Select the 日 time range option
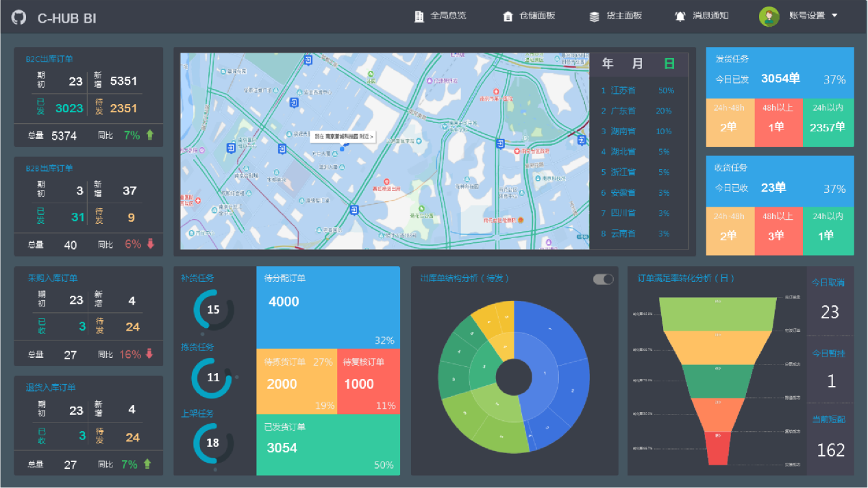The width and height of the screenshot is (868, 488). 669,64
